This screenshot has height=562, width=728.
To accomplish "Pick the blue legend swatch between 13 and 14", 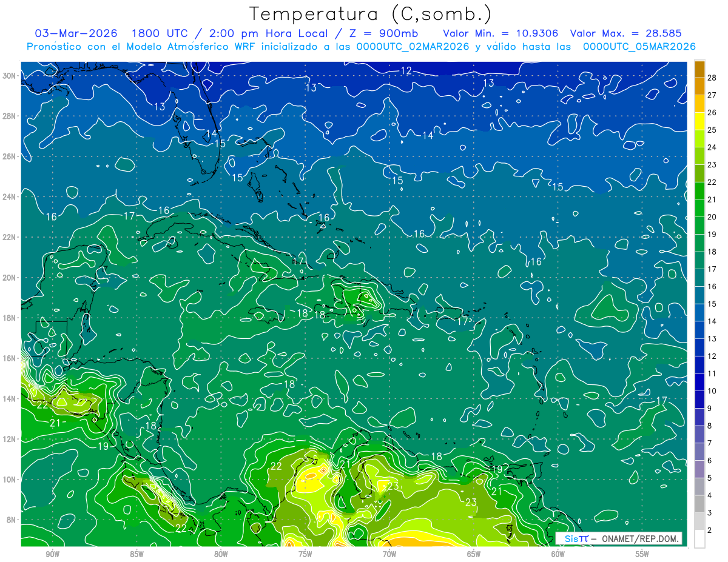I will click(x=699, y=329).
